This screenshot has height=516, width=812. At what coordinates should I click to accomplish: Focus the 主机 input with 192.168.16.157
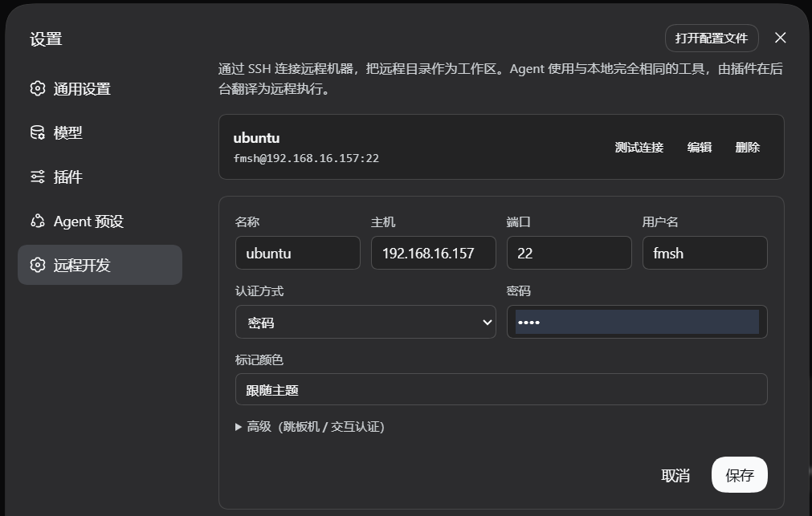tap(434, 253)
